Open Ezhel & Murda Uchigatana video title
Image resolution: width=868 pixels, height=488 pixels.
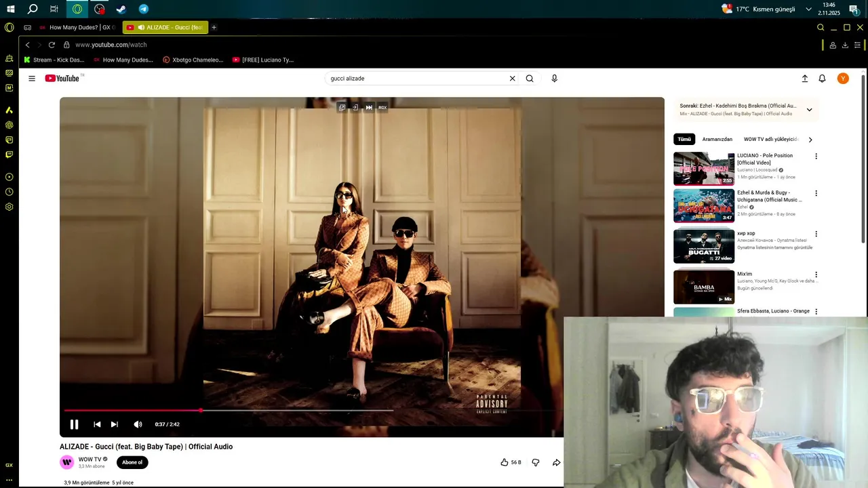pyautogui.click(x=770, y=197)
